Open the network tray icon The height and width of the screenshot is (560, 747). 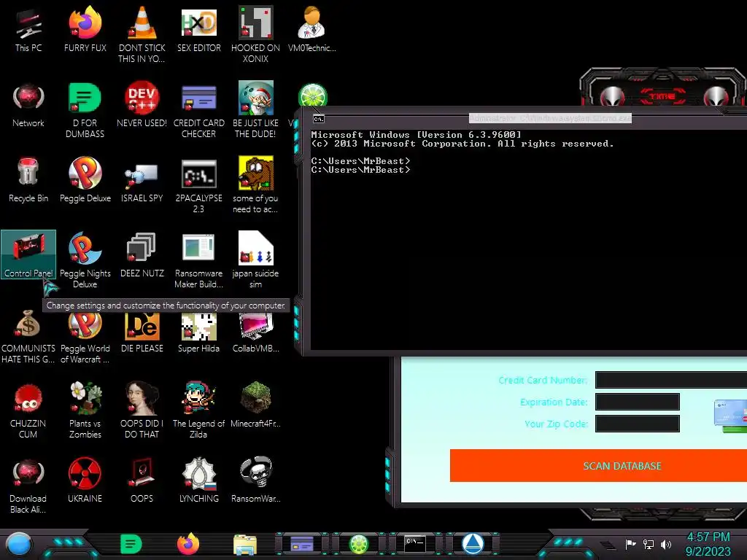[649, 544]
